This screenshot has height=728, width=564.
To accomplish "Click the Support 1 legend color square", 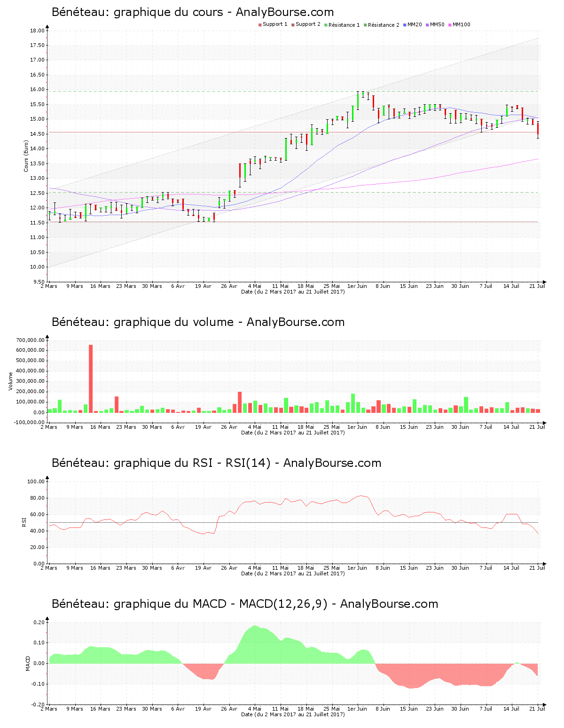I will point(260,25).
